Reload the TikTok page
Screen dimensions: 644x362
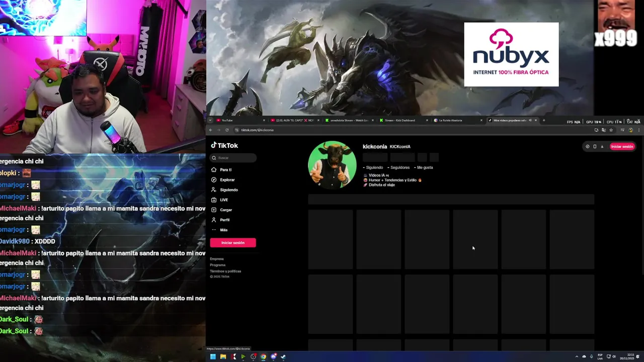[x=227, y=130]
